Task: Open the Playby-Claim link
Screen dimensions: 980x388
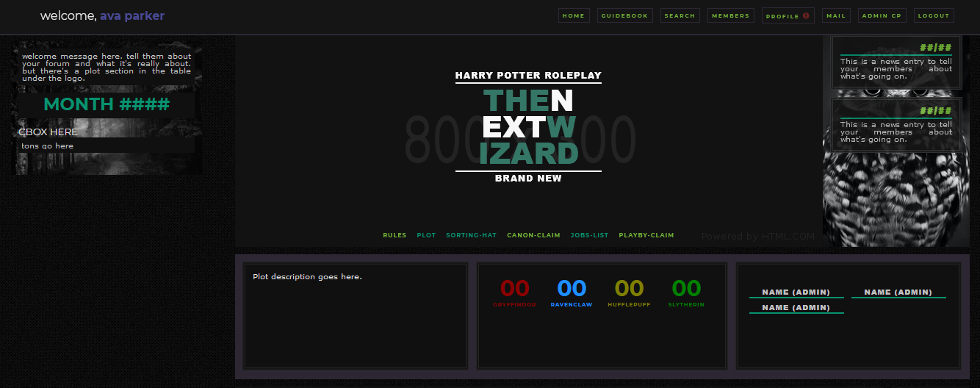Action: 646,235
